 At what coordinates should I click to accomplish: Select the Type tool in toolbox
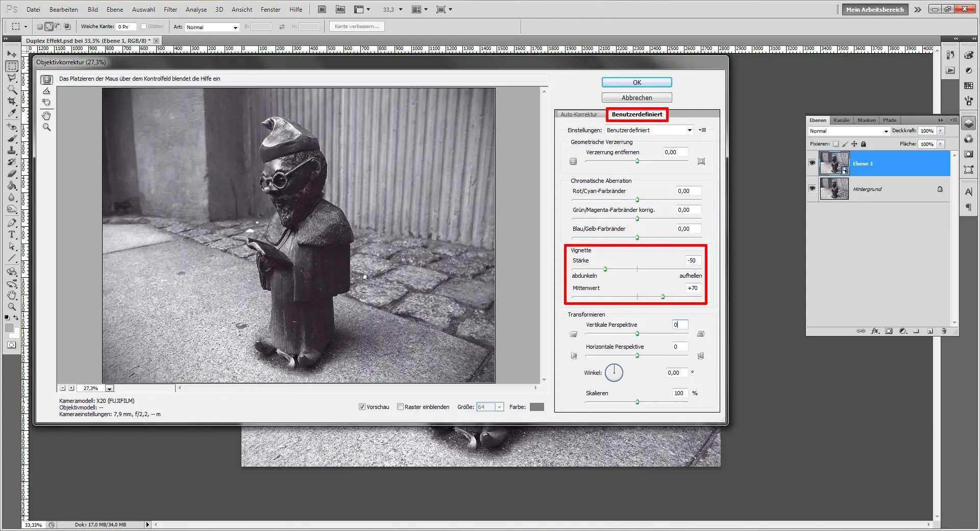pos(12,235)
